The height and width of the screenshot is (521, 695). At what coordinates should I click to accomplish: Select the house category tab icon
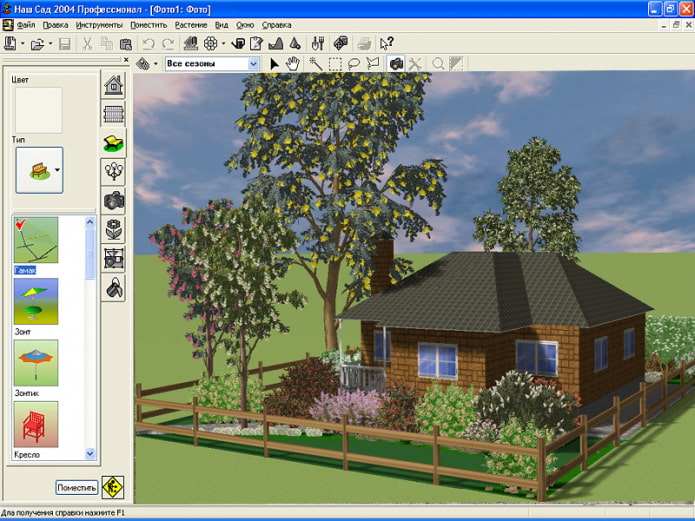[113, 85]
